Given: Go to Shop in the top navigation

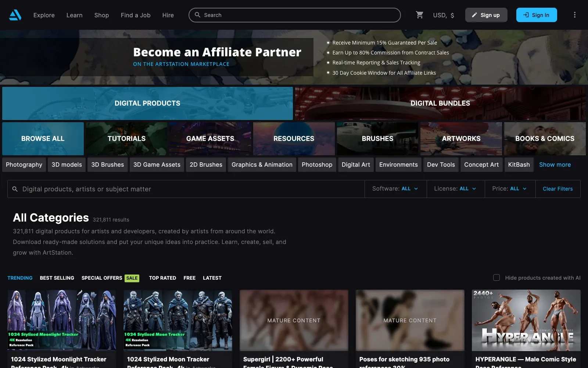Looking at the screenshot, I should 102,15.
